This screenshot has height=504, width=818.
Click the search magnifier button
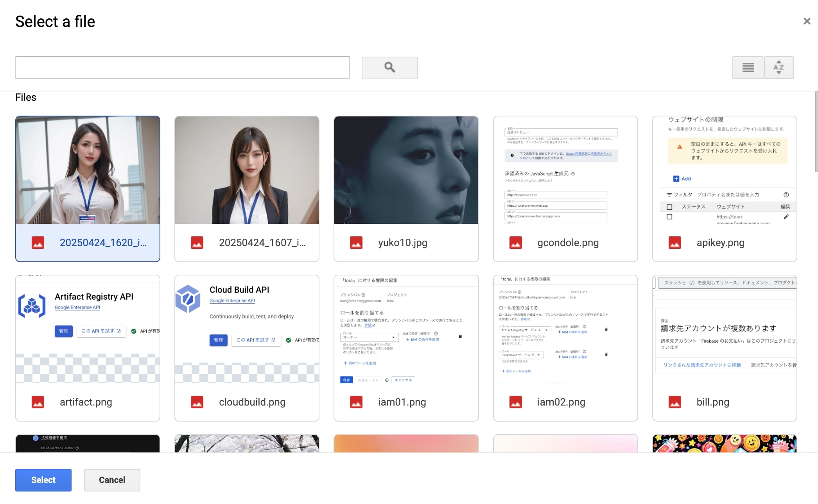[389, 68]
